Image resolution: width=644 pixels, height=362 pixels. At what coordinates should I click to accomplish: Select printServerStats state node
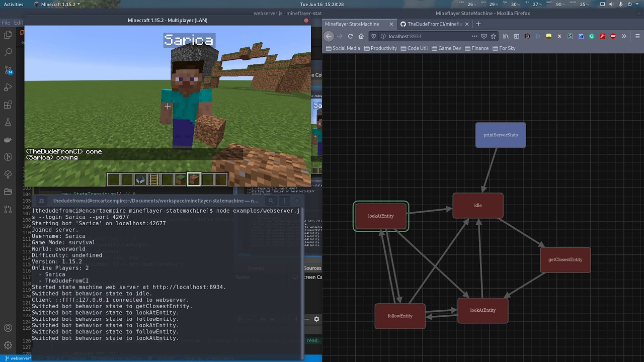pos(501,135)
